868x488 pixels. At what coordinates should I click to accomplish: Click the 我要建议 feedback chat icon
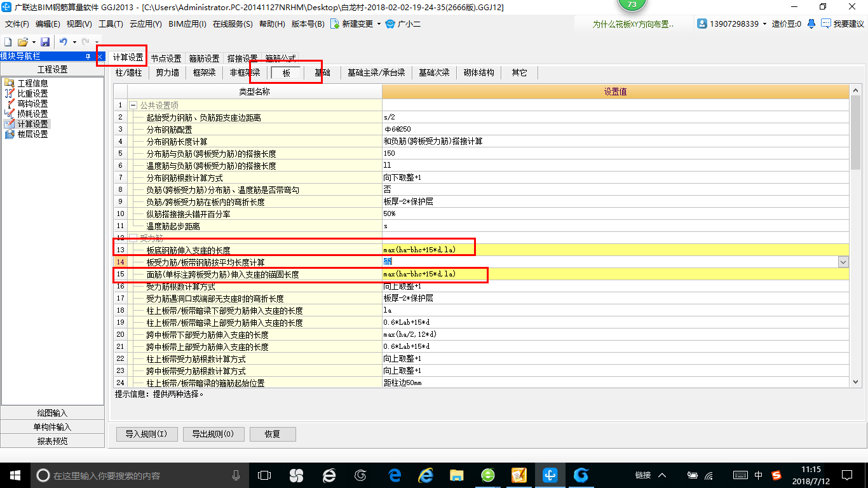(826, 24)
